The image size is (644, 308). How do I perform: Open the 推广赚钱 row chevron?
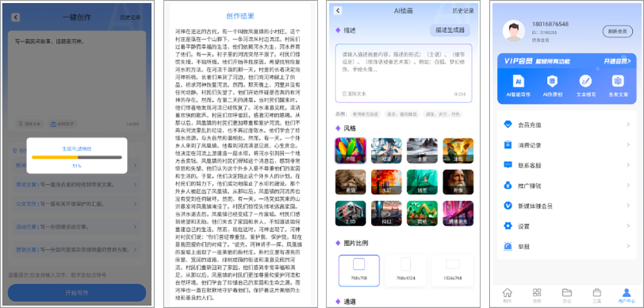coord(628,186)
